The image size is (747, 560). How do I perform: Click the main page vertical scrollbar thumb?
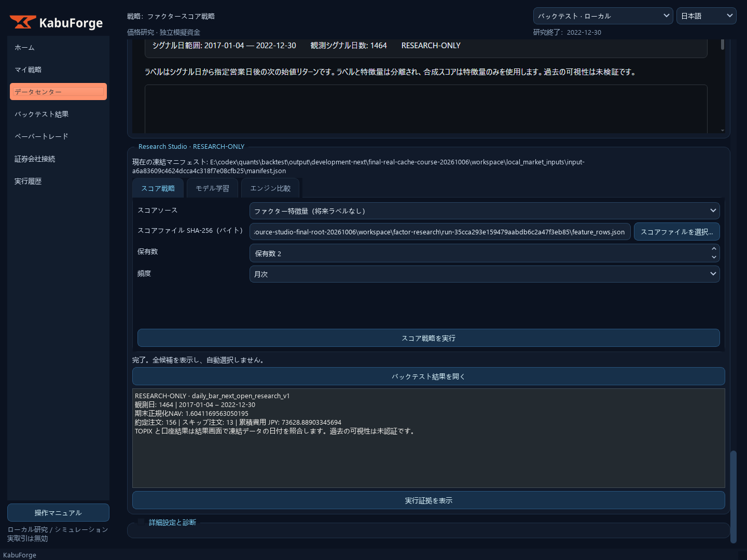click(x=734, y=497)
